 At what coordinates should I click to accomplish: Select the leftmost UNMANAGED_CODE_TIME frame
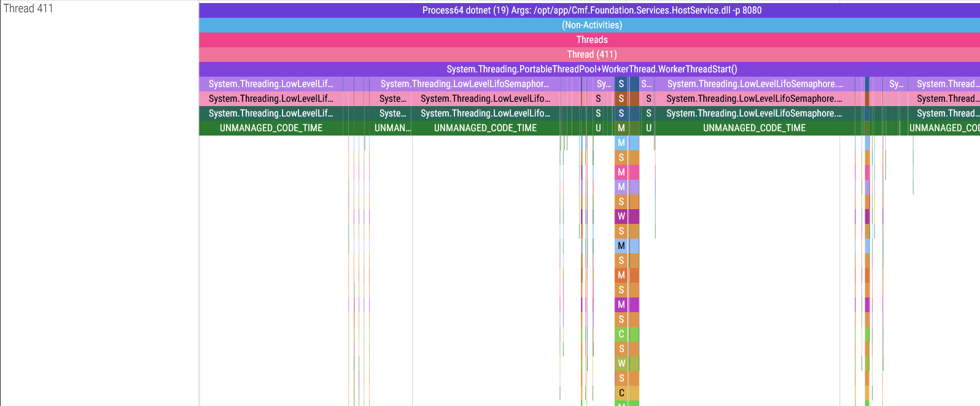tap(271, 128)
